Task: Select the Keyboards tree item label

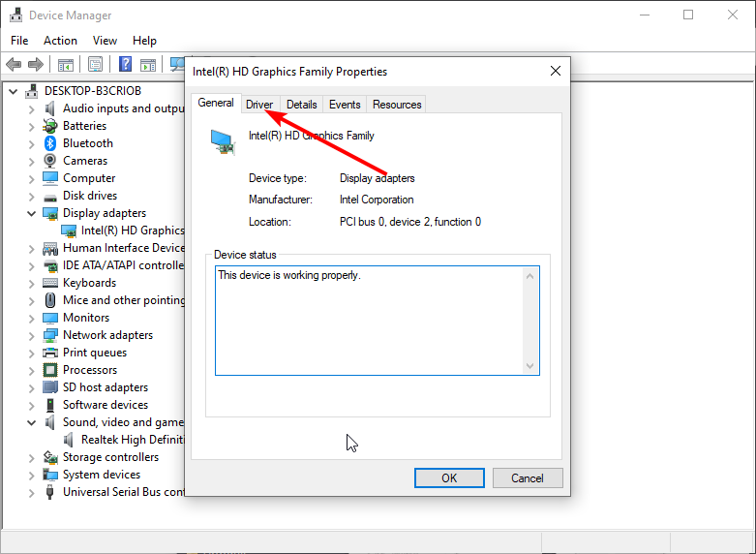Action: coord(90,283)
